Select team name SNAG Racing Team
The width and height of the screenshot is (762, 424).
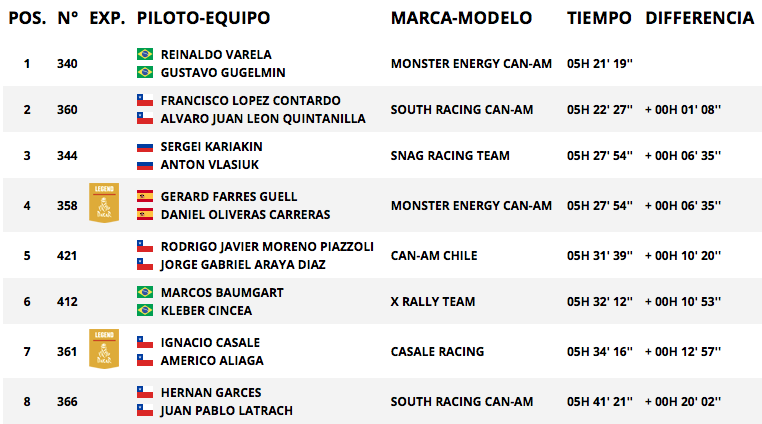[450, 156]
